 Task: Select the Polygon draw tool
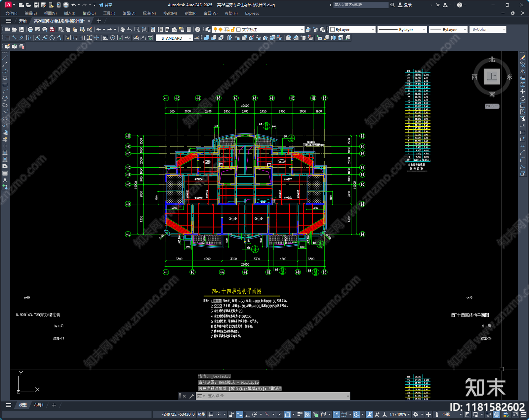point(5,78)
